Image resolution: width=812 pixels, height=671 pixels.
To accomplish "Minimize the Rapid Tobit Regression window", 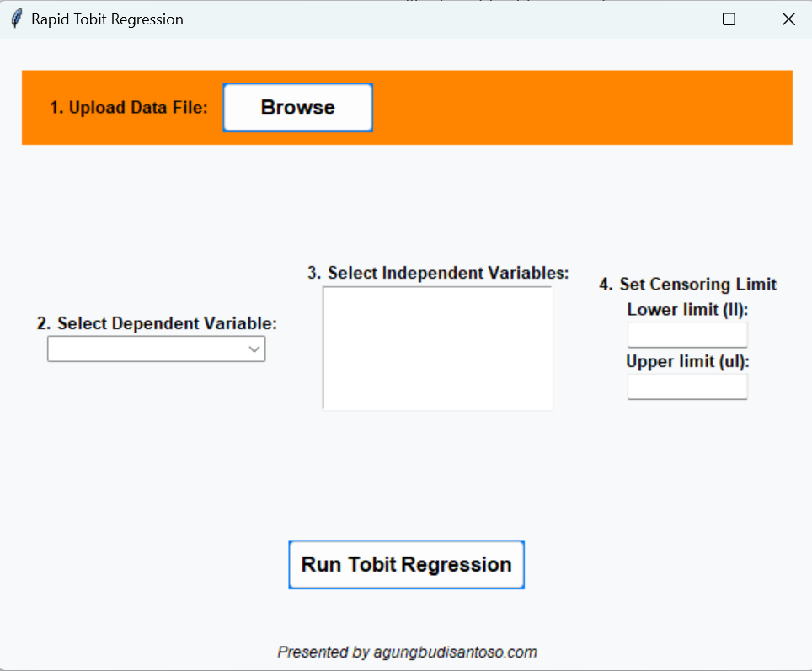I will 670,19.
